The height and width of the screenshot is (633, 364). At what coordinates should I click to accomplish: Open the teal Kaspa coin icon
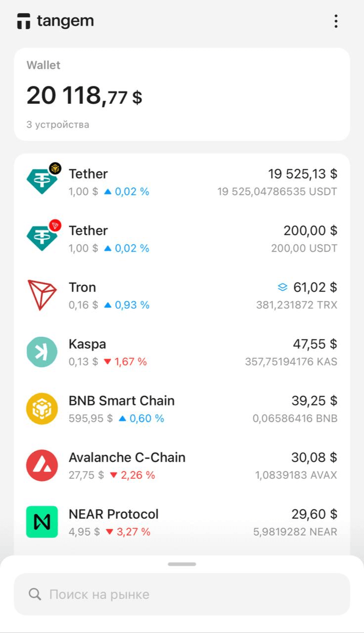coord(42,352)
